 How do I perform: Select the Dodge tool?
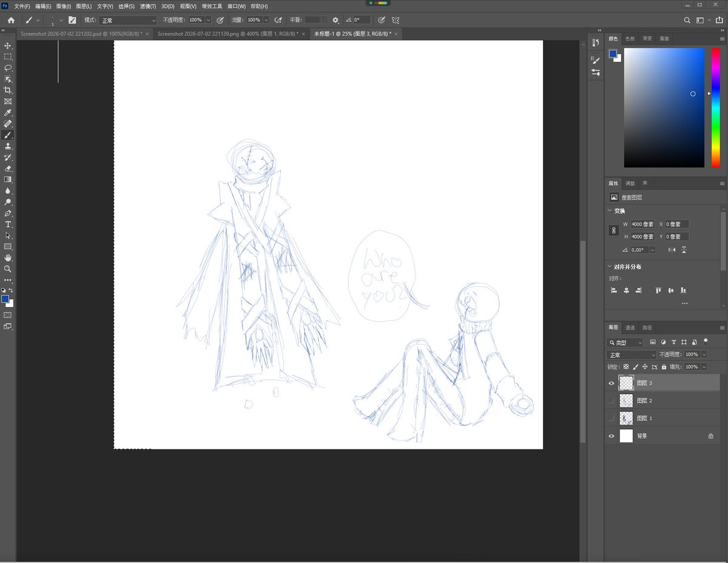coord(8,202)
